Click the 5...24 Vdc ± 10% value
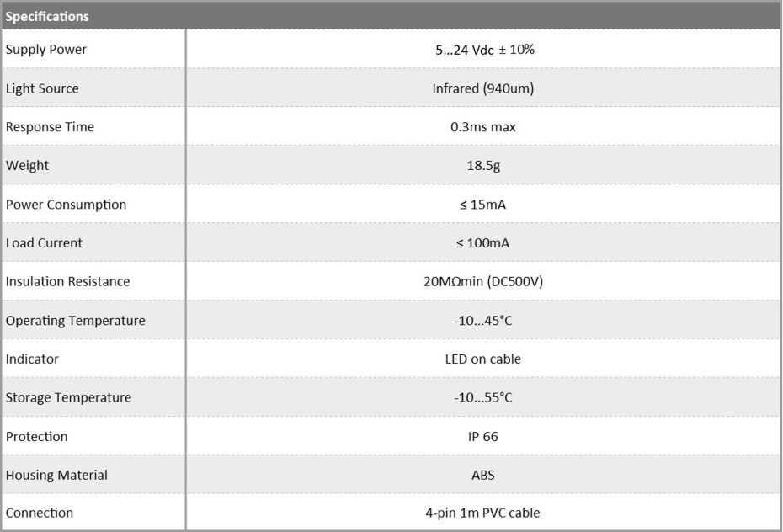The height and width of the screenshot is (532, 783). coord(482,50)
